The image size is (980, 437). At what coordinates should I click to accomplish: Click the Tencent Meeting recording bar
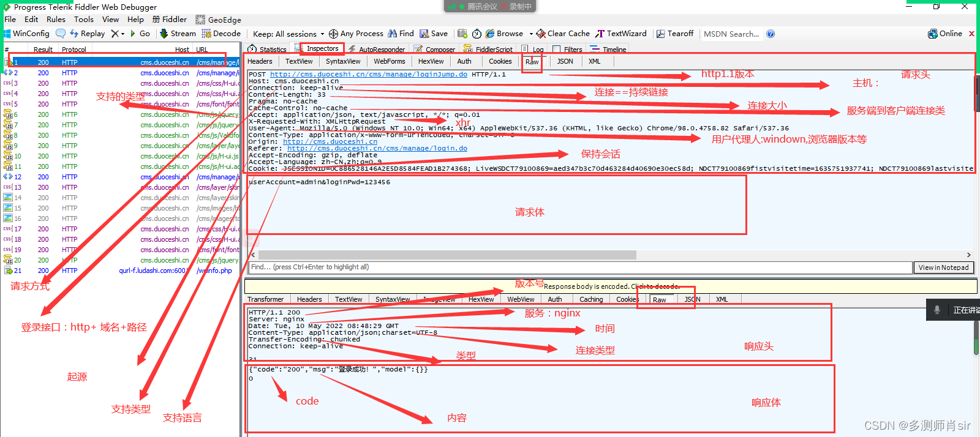[490, 6]
